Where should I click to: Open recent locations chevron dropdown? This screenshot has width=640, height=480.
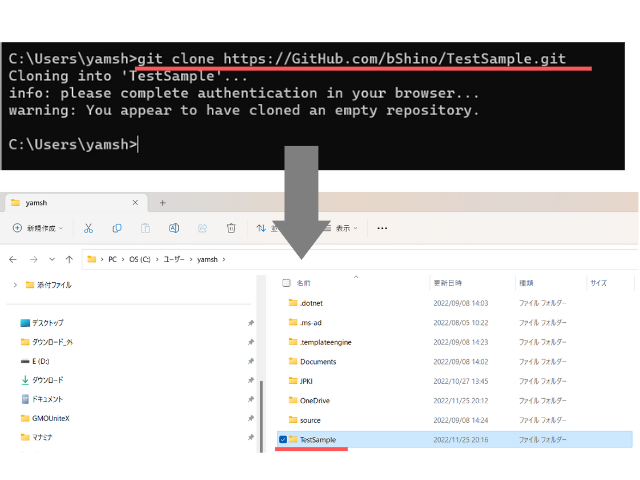[x=52, y=259]
